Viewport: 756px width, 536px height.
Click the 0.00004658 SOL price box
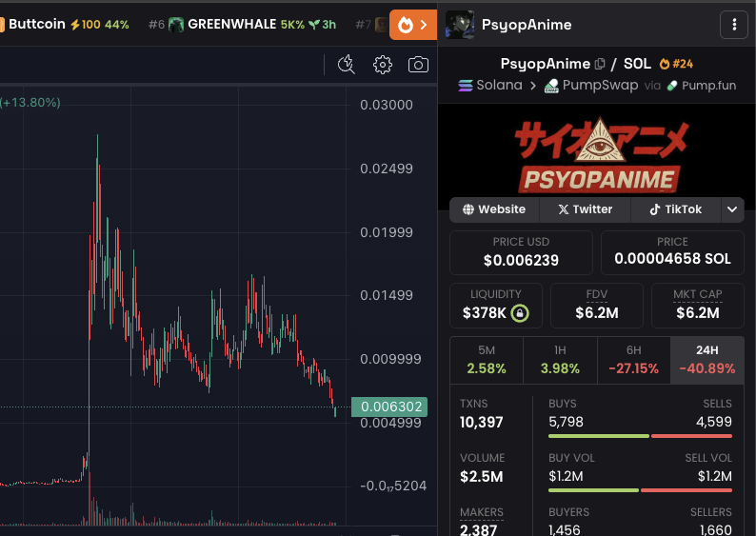[x=672, y=252]
